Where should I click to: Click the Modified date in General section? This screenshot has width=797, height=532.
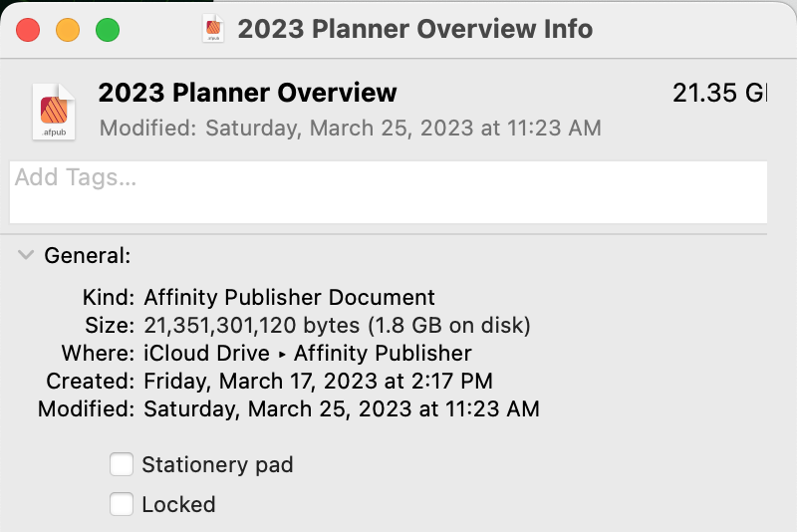(342, 409)
